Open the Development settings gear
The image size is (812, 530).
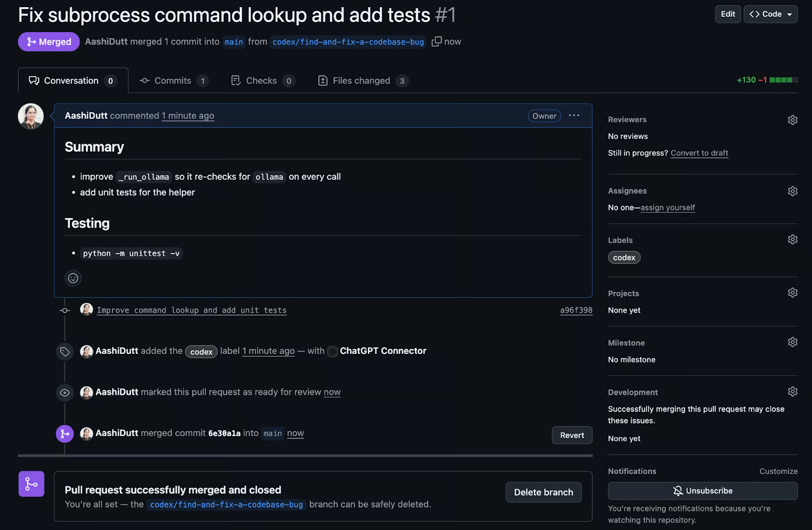click(792, 391)
